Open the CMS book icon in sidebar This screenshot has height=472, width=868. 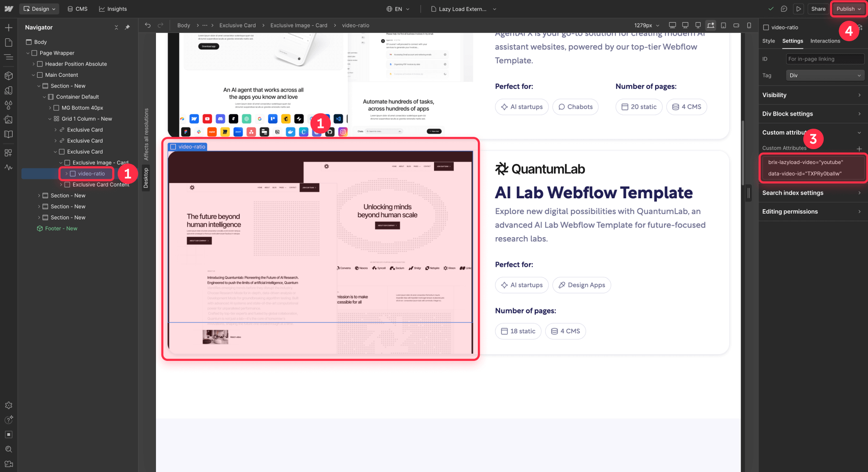click(9, 134)
